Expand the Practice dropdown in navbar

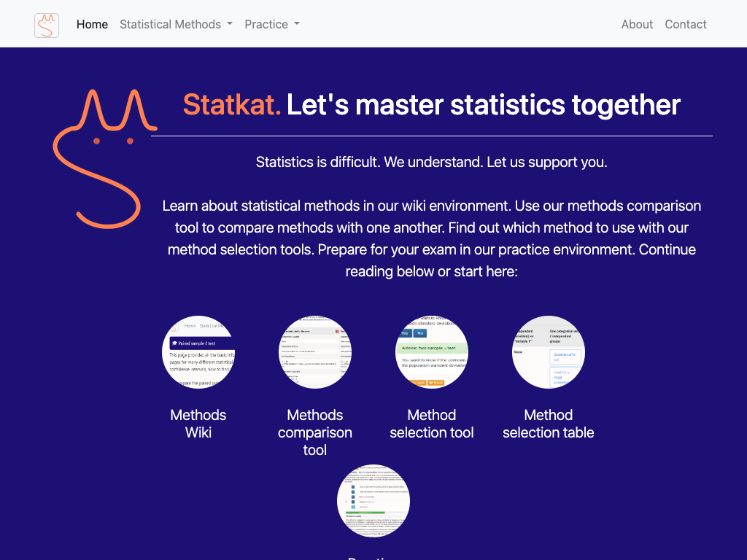(x=272, y=24)
